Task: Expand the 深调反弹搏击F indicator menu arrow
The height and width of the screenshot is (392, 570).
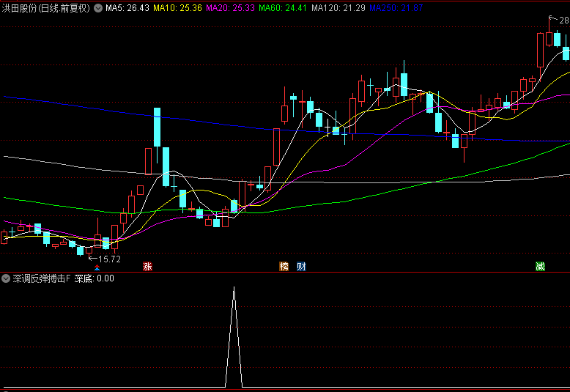Action: tap(6, 278)
